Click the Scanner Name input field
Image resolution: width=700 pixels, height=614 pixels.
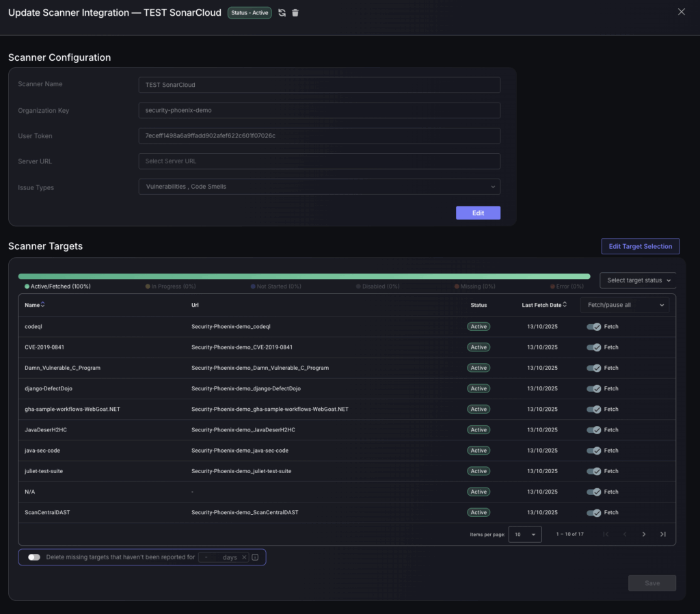point(319,85)
